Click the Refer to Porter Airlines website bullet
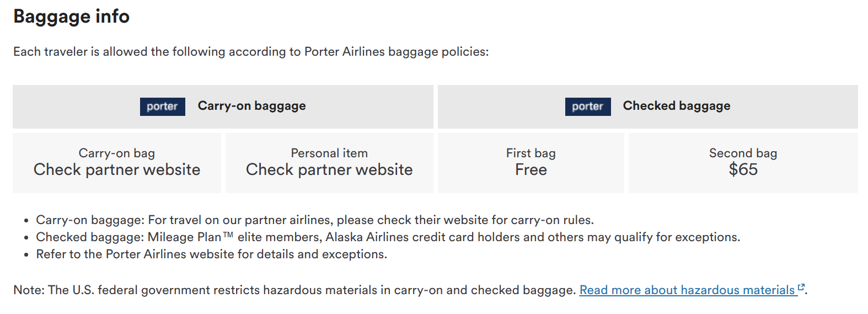 [x=211, y=254]
